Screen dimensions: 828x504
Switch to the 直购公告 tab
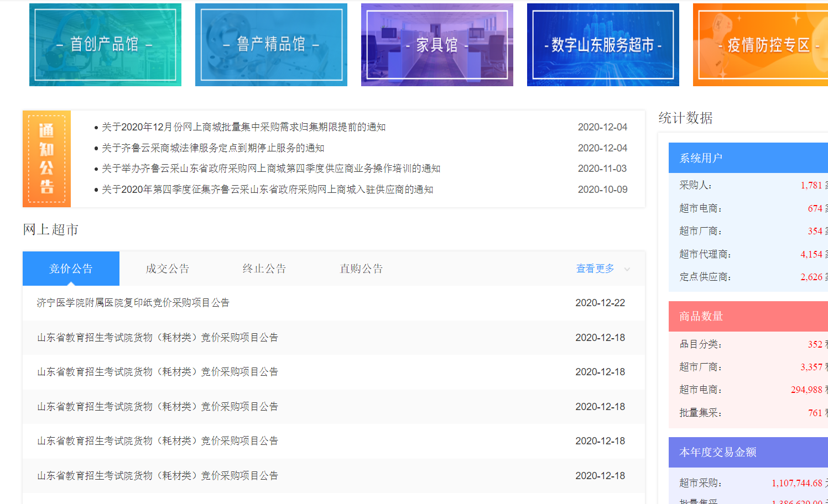pyautogui.click(x=361, y=269)
